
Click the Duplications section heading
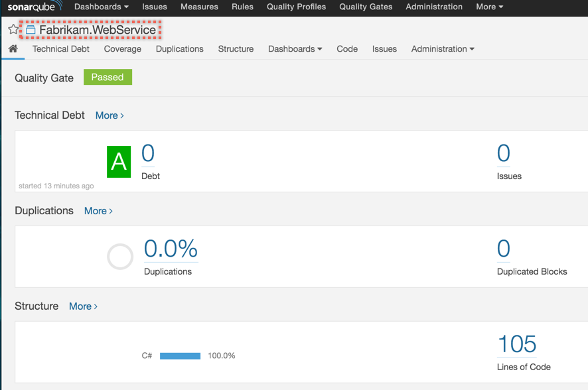tap(44, 210)
